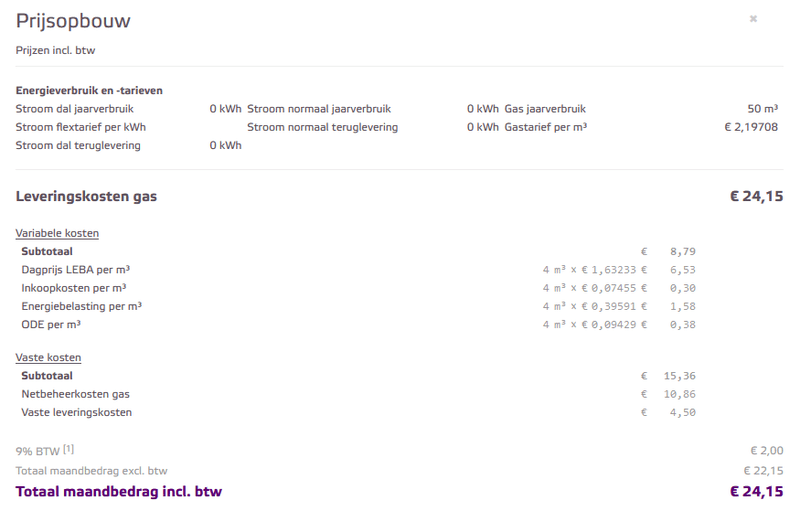Click the Energieverbruik en -tarieven heading
Screen dimensions: 800x511
(x=89, y=90)
